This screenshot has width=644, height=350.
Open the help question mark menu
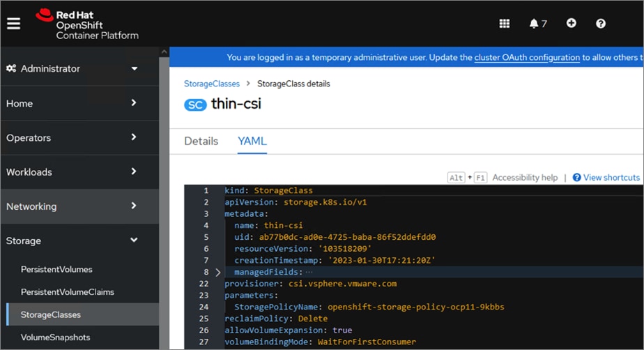pos(601,24)
